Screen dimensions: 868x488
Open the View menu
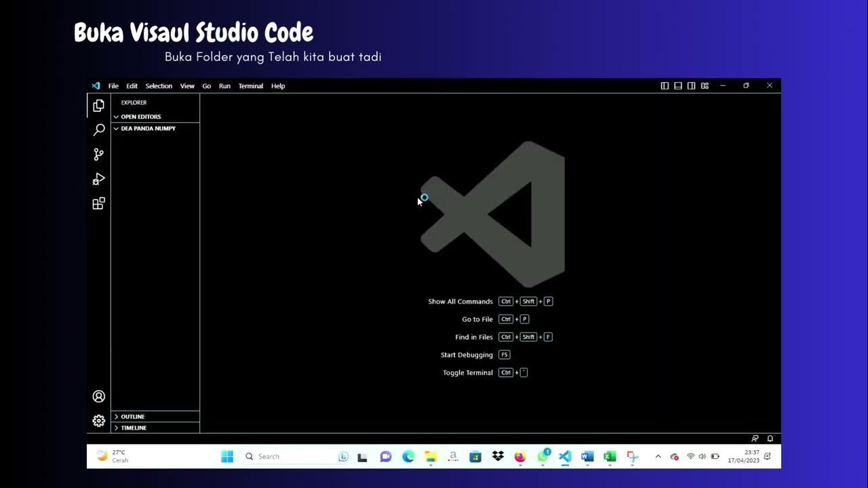tap(187, 86)
